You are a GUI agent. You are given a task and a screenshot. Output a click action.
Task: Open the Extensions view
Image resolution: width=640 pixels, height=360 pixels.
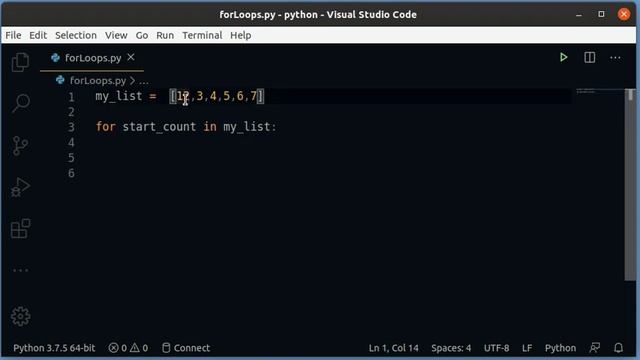[20, 229]
